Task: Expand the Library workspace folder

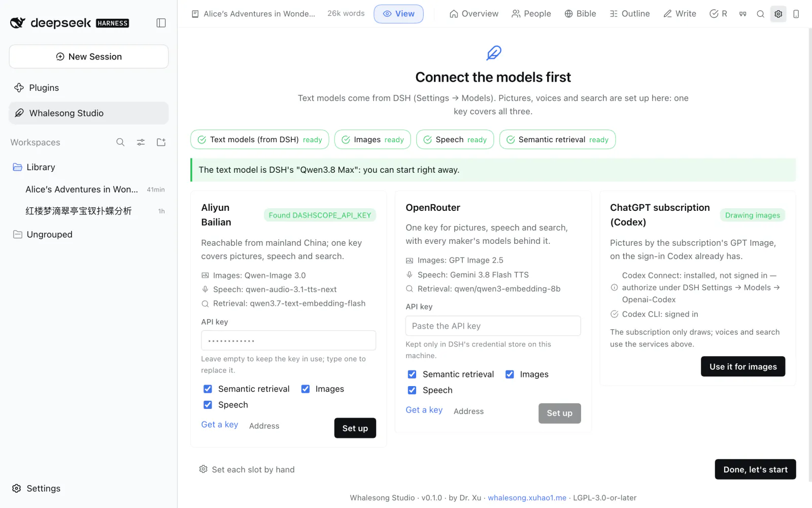Action: click(88, 167)
